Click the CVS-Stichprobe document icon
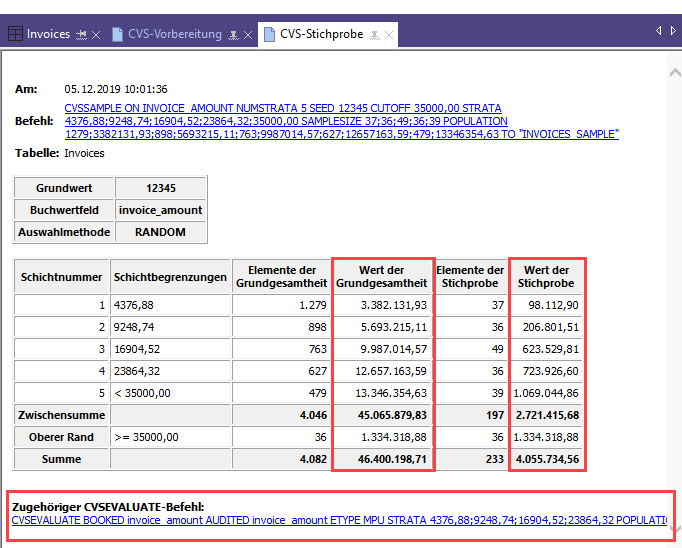This screenshot has height=548, width=682. click(269, 34)
